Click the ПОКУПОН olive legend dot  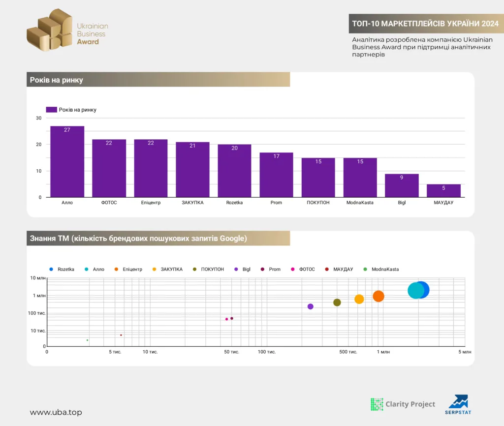pos(194,269)
